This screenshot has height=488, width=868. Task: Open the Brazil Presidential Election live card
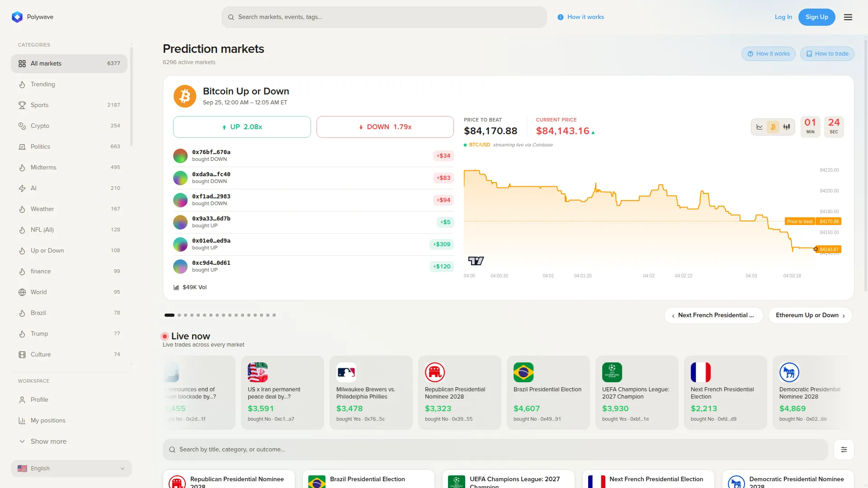pyautogui.click(x=548, y=393)
